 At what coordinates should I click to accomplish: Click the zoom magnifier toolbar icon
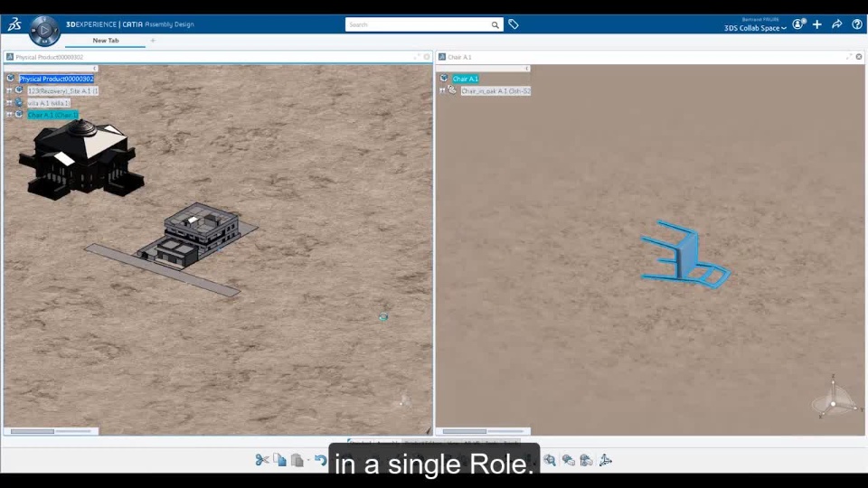pos(550,460)
